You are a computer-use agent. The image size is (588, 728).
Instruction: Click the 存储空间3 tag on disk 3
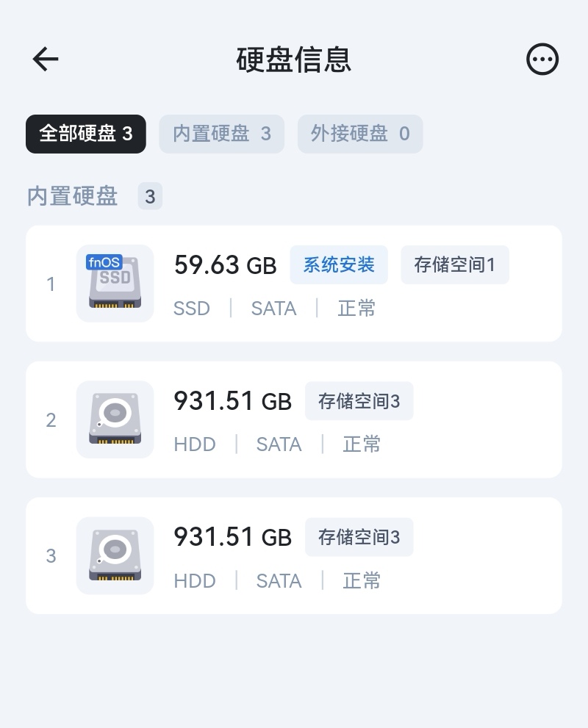pyautogui.click(x=359, y=537)
